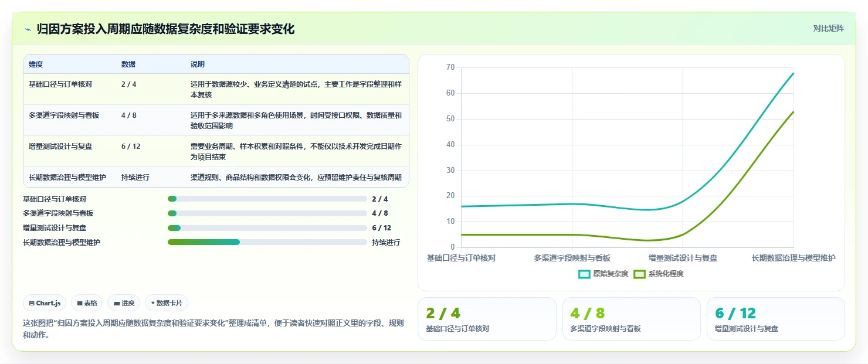The image size is (868, 364).
Task: Select the 说明 column header
Action: [198, 64]
